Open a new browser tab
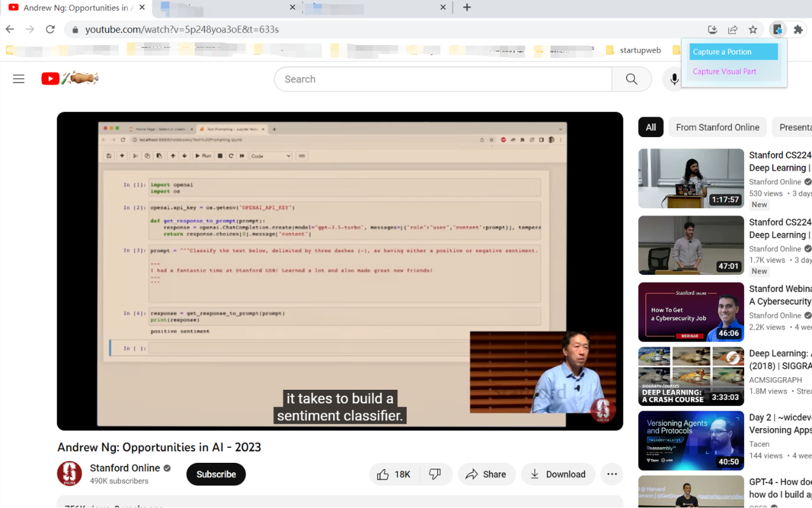This screenshot has height=508, width=812. [x=467, y=8]
